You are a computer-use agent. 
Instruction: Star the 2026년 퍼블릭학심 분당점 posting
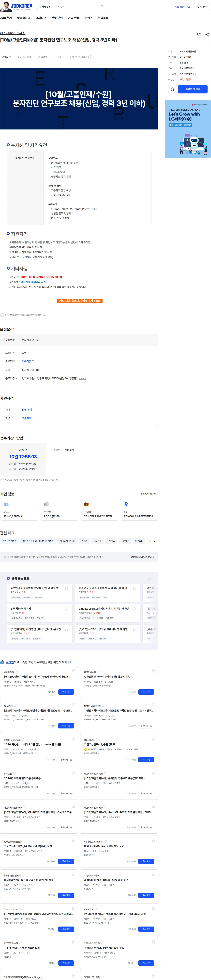67,588
